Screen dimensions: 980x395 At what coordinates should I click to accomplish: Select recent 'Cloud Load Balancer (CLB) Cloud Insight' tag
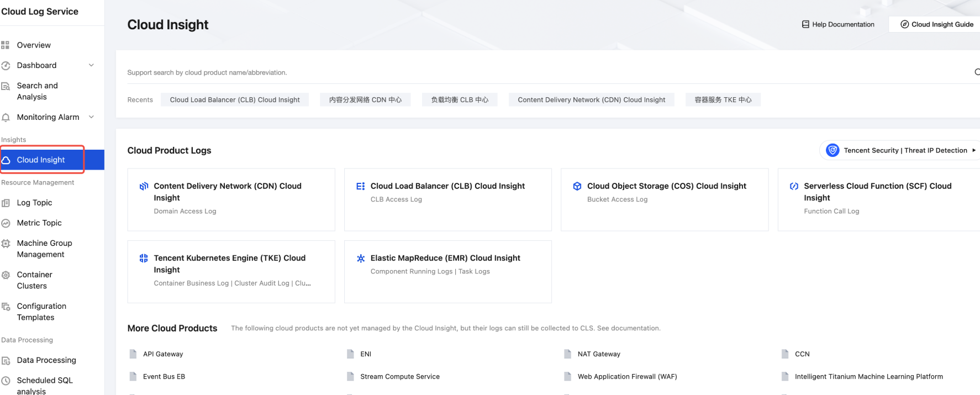(x=235, y=100)
